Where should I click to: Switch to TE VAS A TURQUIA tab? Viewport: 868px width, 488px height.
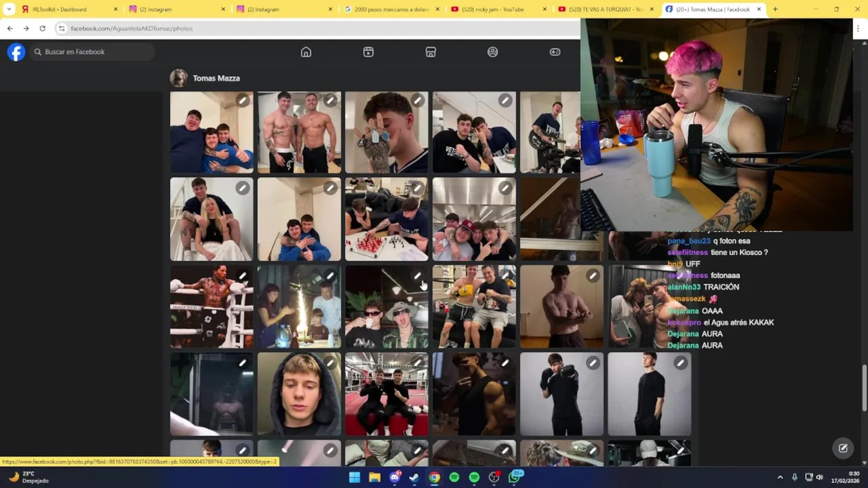coord(606,9)
